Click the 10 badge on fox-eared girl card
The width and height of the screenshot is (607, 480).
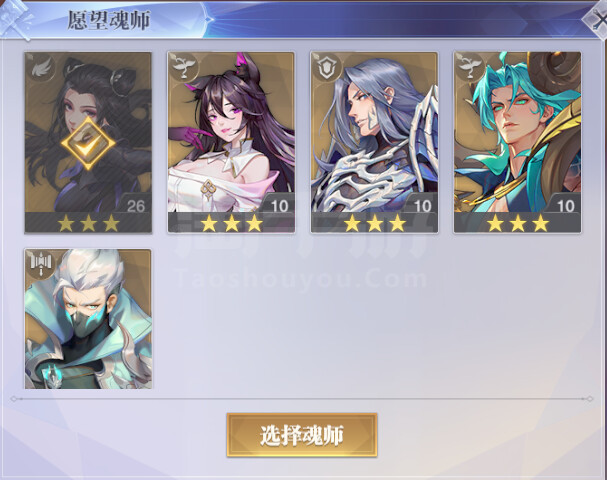(x=279, y=206)
